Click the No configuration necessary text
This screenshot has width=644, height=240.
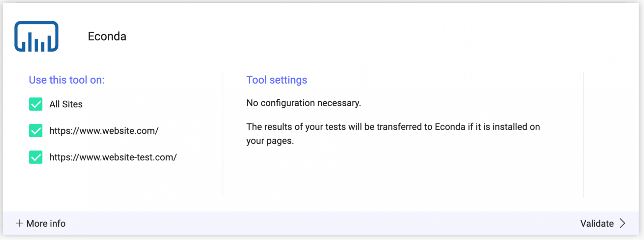point(304,103)
